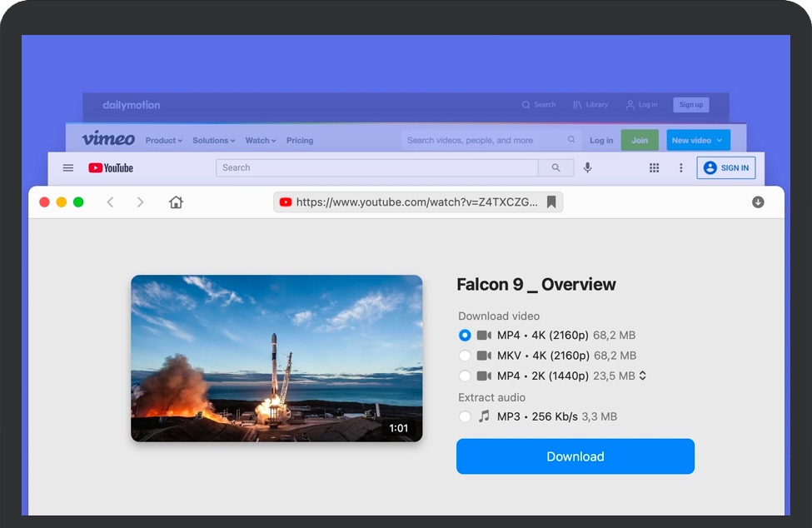Viewport: 812px width, 528px height.
Task: Click the Falcon 9 video thumbnail
Action: 276,358
